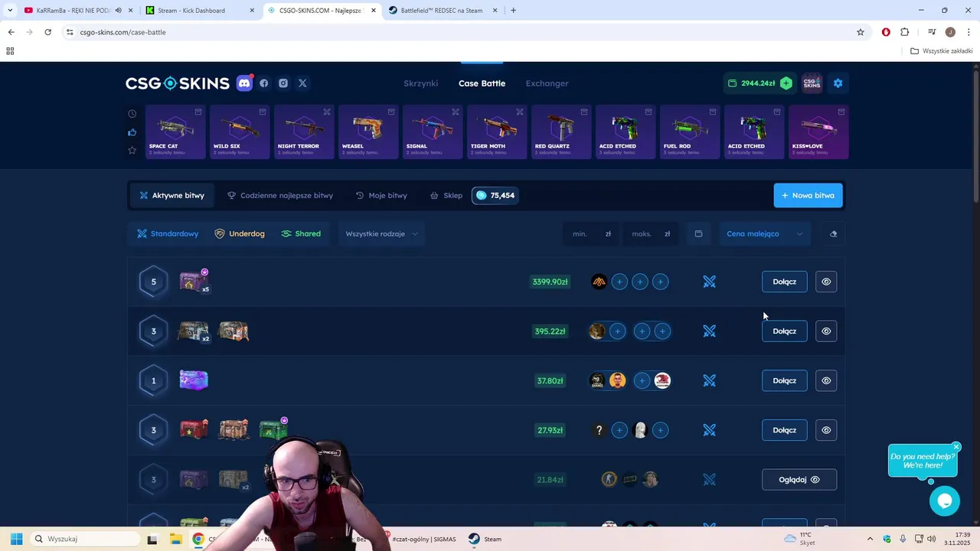980x551 pixels.
Task: Open the Instagram icon in the header
Action: (x=283, y=83)
